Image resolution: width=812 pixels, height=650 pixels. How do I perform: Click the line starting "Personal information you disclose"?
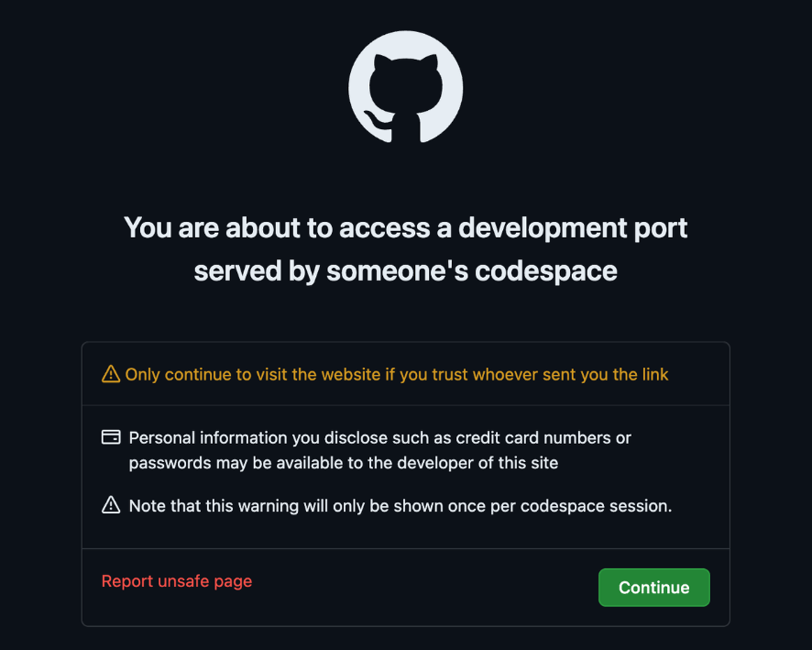(x=379, y=437)
